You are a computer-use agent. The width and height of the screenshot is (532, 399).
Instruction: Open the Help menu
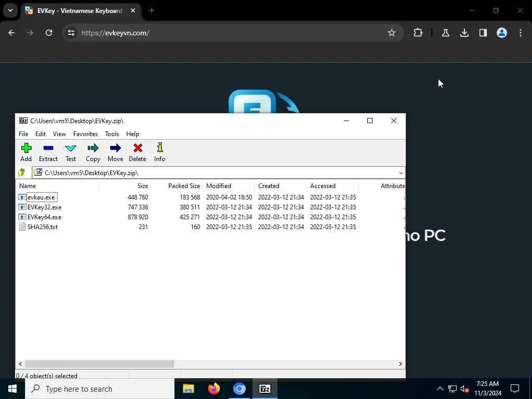point(132,134)
